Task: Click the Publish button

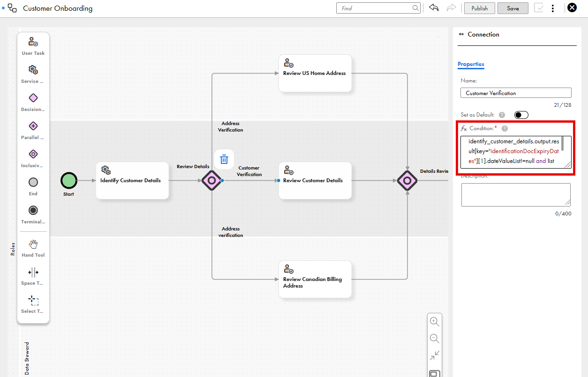Action: pos(479,8)
